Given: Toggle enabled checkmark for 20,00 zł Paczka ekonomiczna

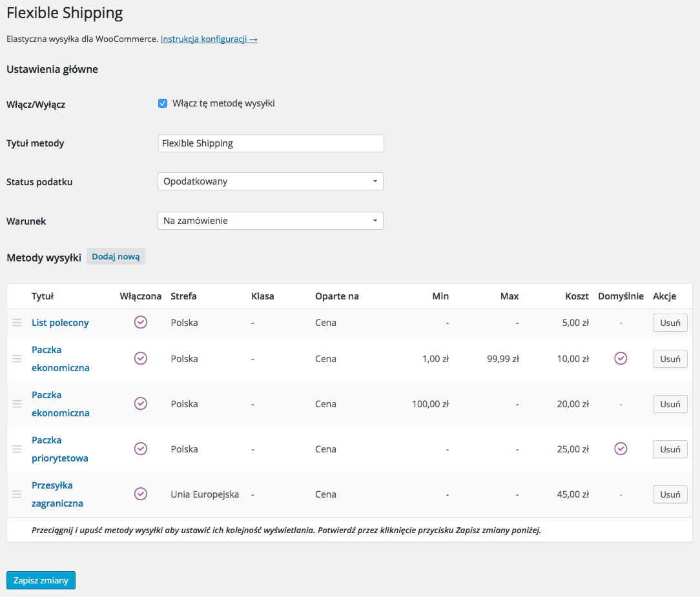Looking at the screenshot, I should click(x=141, y=403).
